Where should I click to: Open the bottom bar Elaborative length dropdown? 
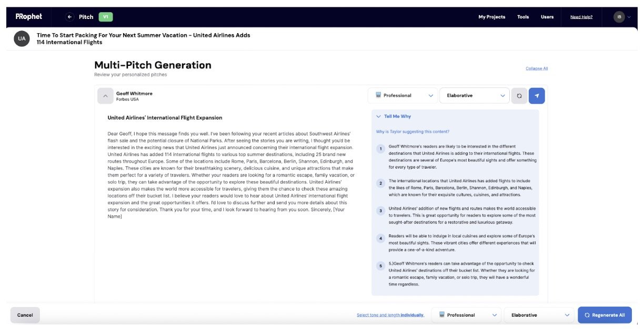point(539,315)
